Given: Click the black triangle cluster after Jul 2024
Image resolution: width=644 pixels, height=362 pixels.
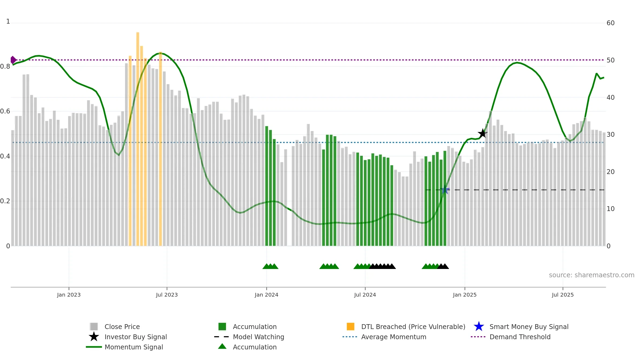Looking at the screenshot, I should click(382, 266).
